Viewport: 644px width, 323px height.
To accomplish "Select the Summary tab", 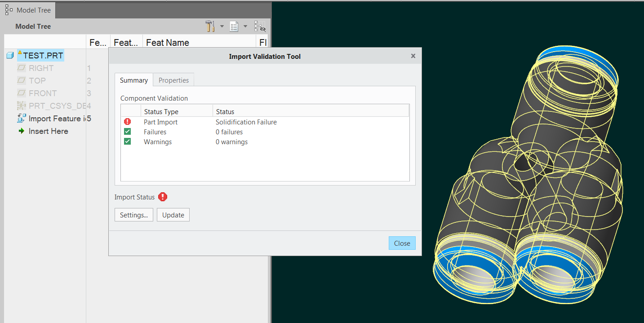I will pos(133,80).
